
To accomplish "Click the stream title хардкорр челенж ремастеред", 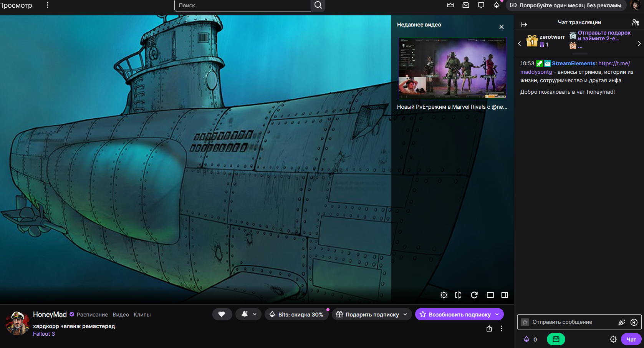I will [74, 326].
